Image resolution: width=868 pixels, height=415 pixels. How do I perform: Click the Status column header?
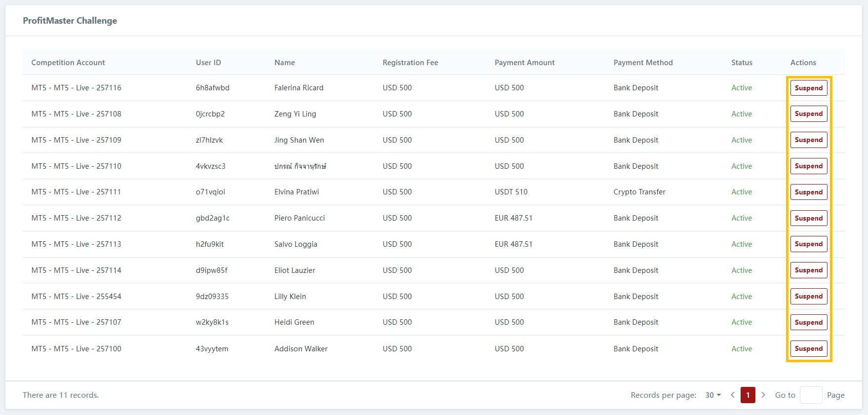[x=742, y=63]
